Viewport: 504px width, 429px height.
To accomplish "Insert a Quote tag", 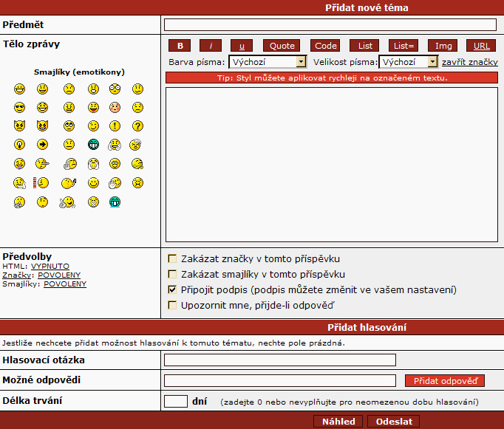I will (282, 46).
